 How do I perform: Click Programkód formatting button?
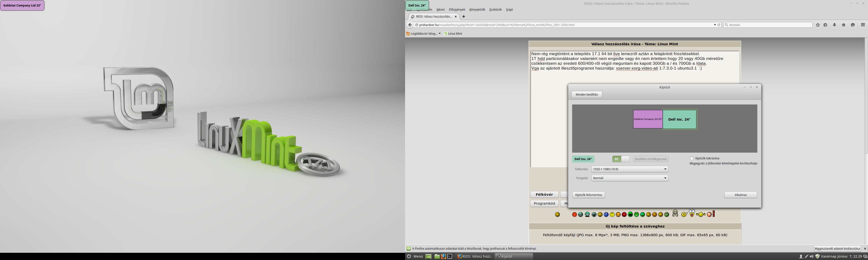click(544, 203)
